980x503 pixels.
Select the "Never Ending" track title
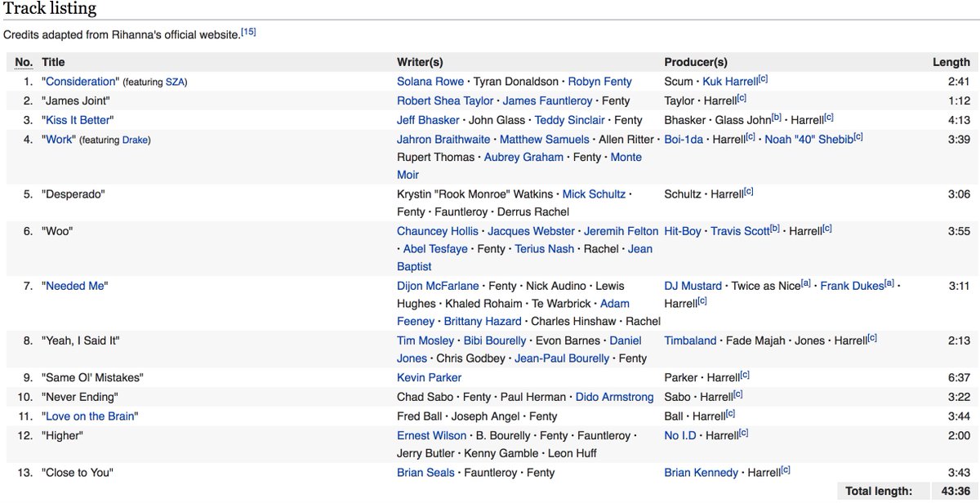coord(80,397)
